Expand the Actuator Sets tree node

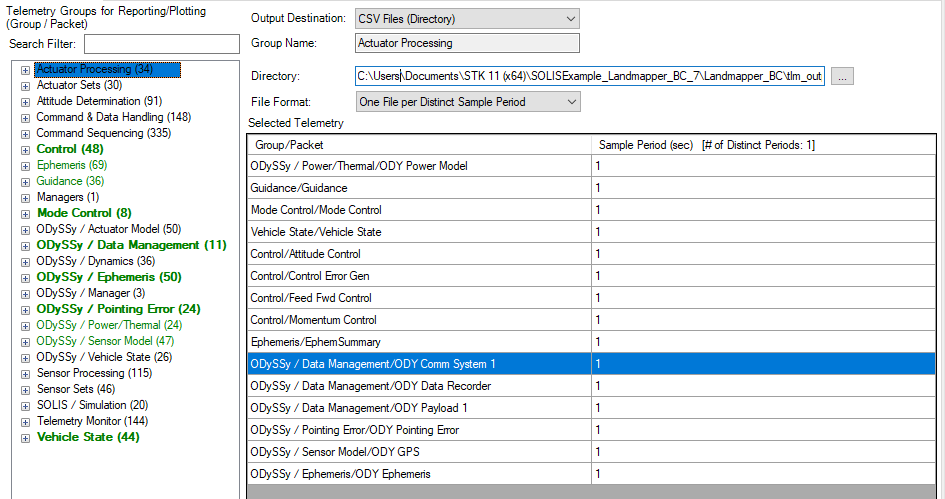tap(25, 86)
